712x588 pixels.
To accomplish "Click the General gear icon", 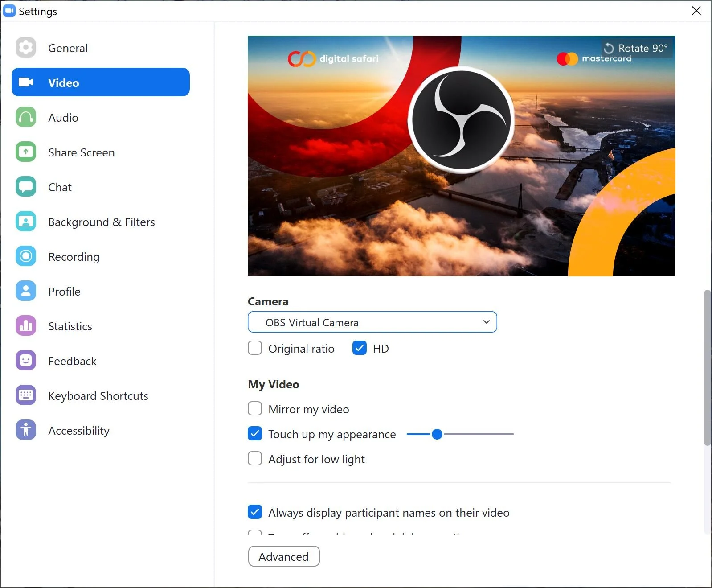I will [26, 47].
